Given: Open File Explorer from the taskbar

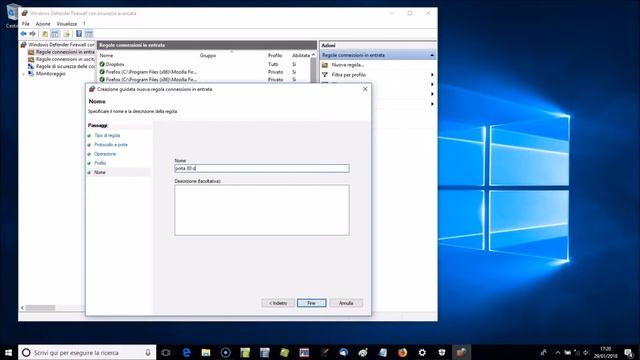Looking at the screenshot, I should 206,353.
